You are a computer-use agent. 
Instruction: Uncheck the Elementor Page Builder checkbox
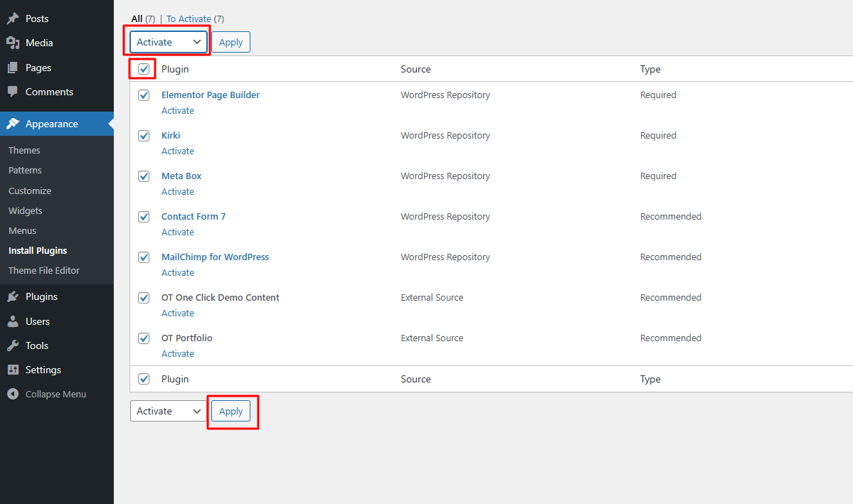pos(144,95)
